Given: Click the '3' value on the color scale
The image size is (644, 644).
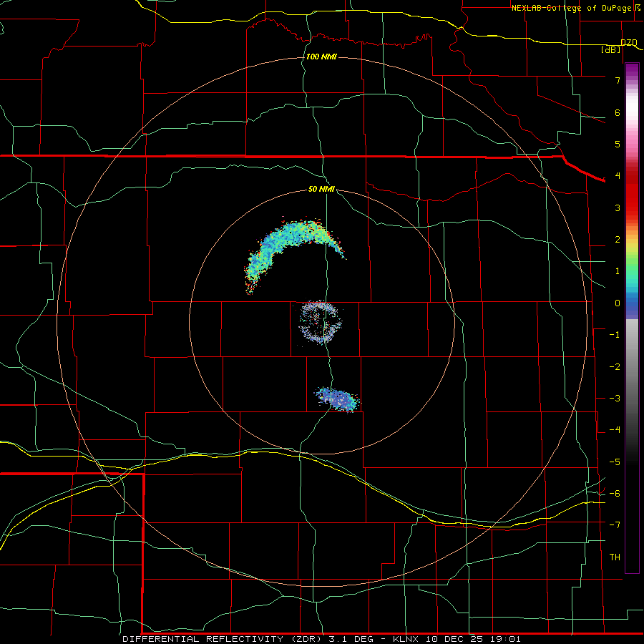Looking at the screenshot, I should tap(618, 208).
